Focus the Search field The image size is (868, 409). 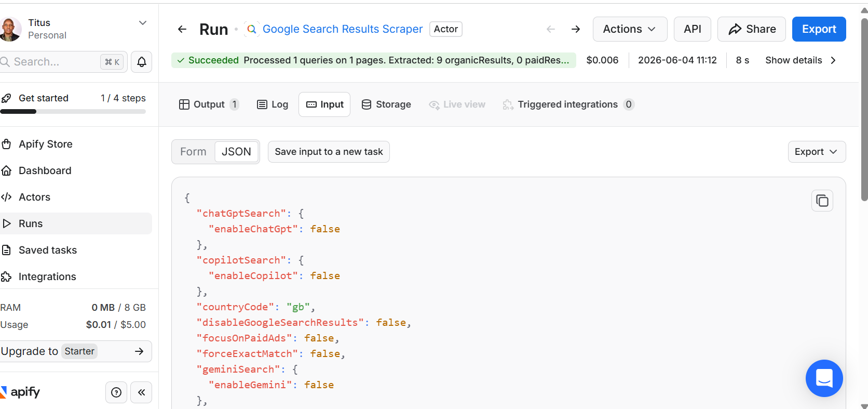[x=62, y=62]
